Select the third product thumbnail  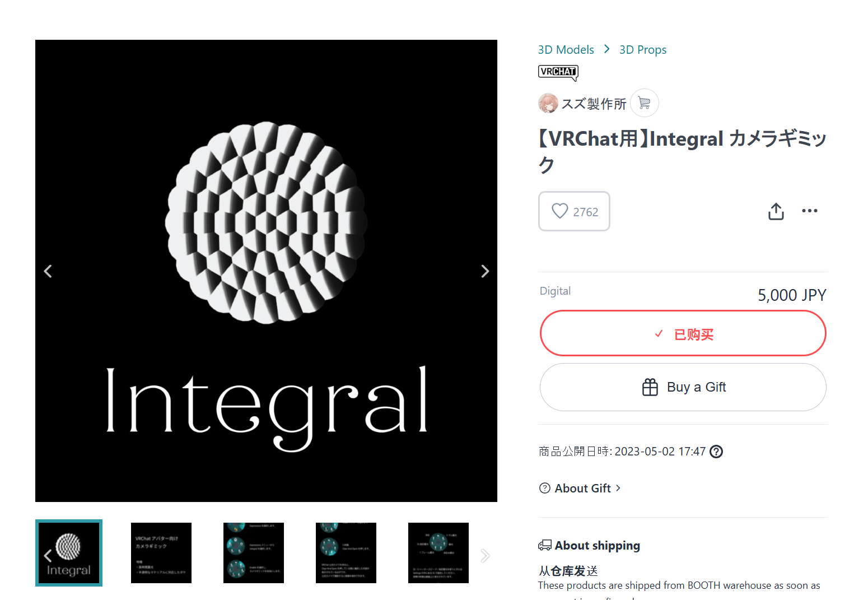pyautogui.click(x=254, y=553)
